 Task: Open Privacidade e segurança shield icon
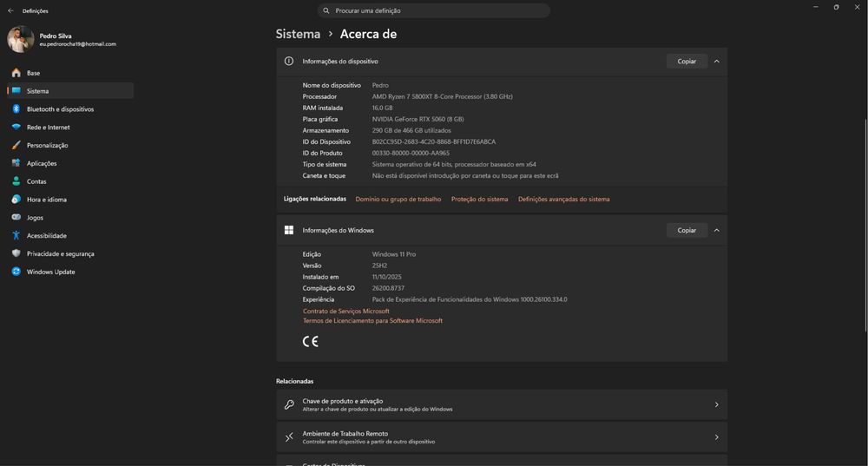[x=16, y=253]
